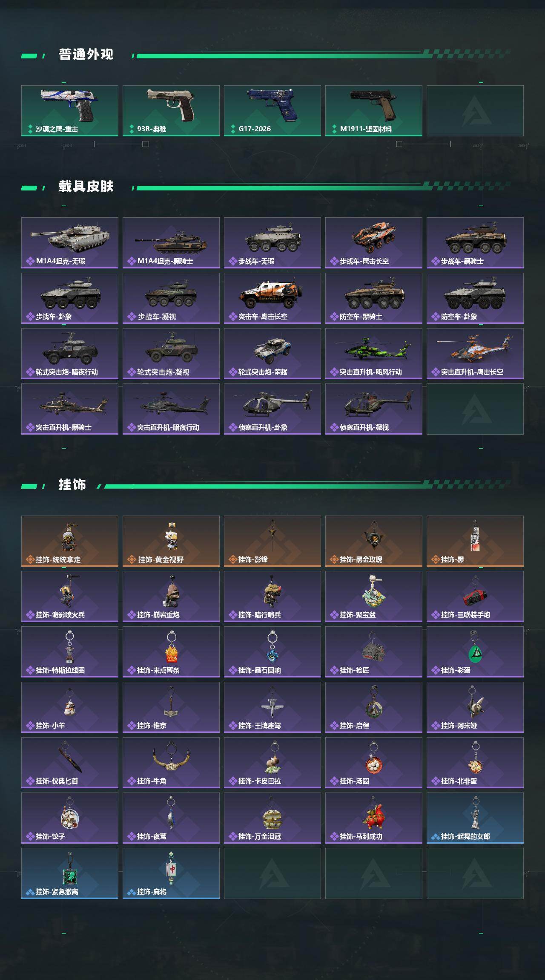Select the 挂饰-马到成功 horse charm
This screenshot has height=980, width=545.
[x=374, y=818]
